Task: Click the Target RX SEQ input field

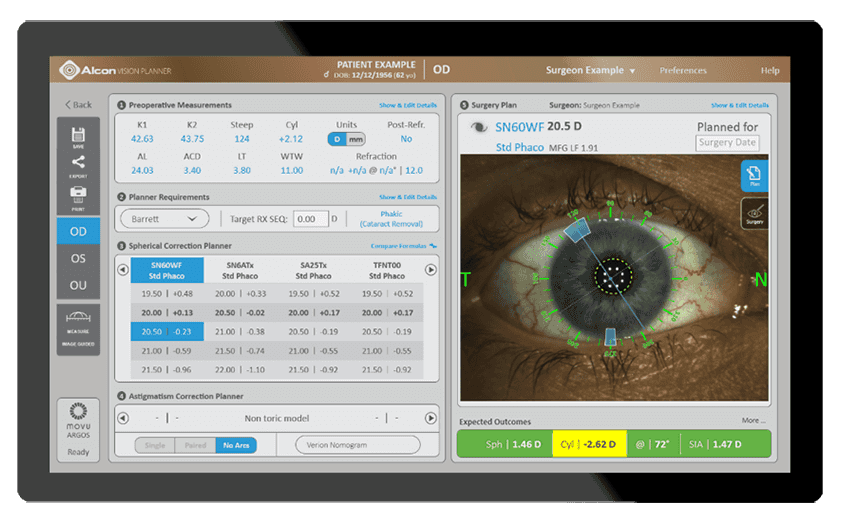Action: pyautogui.click(x=311, y=219)
